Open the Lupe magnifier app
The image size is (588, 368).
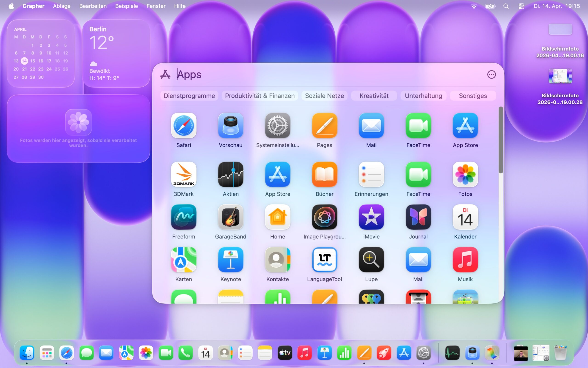pyautogui.click(x=371, y=260)
